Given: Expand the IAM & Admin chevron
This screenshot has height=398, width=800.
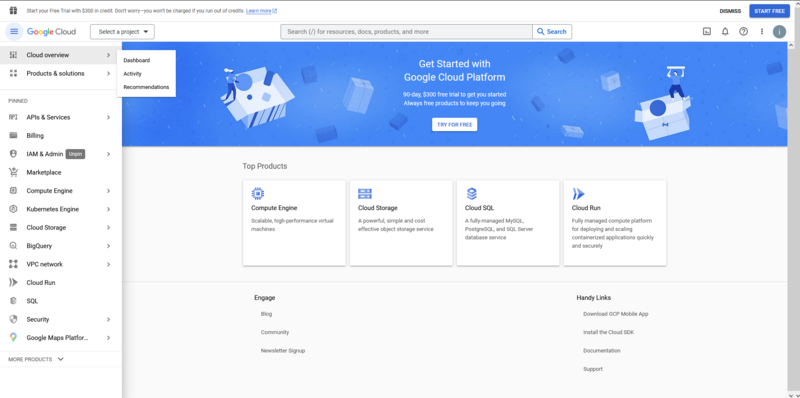Looking at the screenshot, I should (108, 154).
